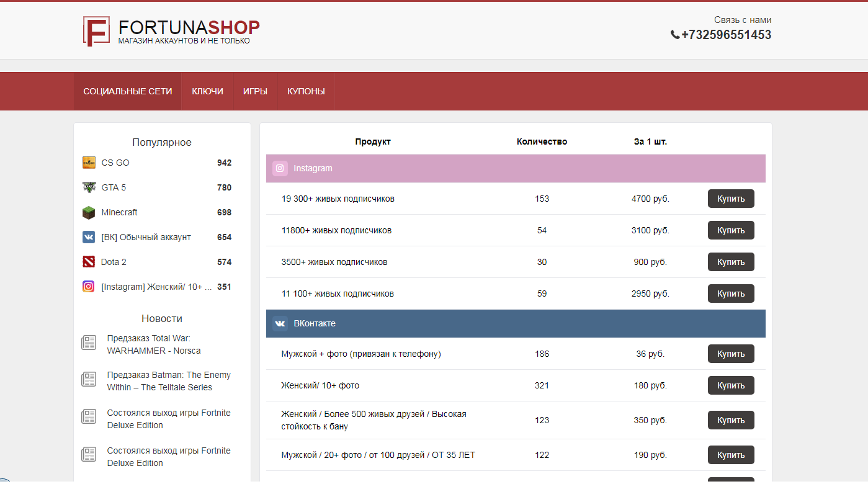Click the 36 руб. price cell
The width and height of the screenshot is (868, 484).
tap(650, 354)
